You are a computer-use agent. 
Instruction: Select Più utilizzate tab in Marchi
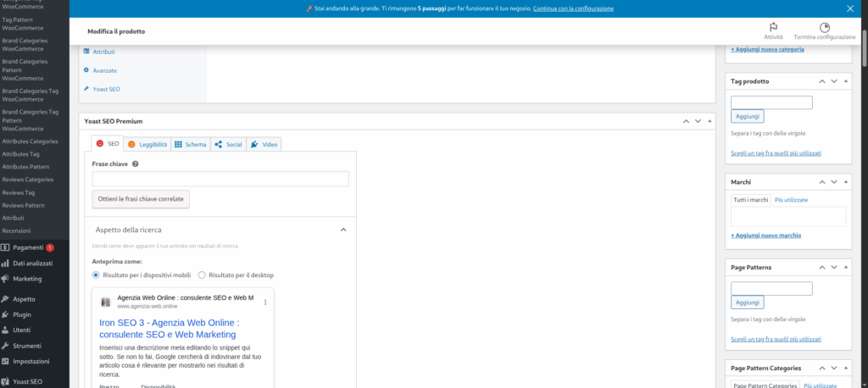791,200
